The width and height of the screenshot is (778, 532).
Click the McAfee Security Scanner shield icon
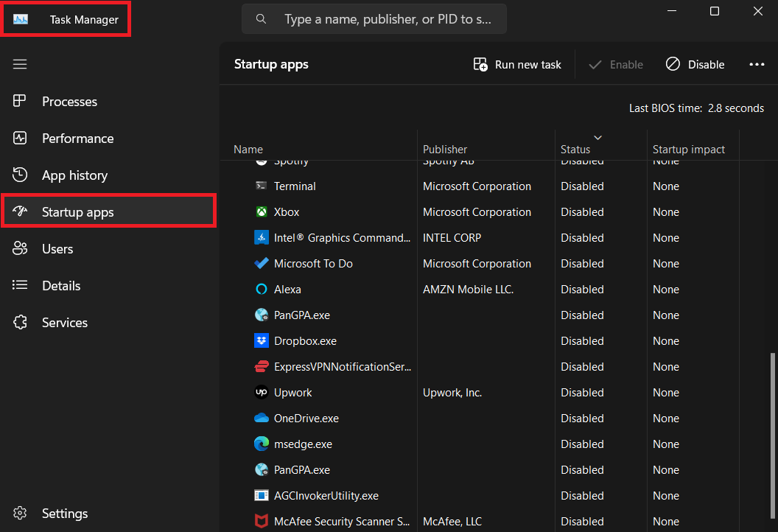pos(261,521)
